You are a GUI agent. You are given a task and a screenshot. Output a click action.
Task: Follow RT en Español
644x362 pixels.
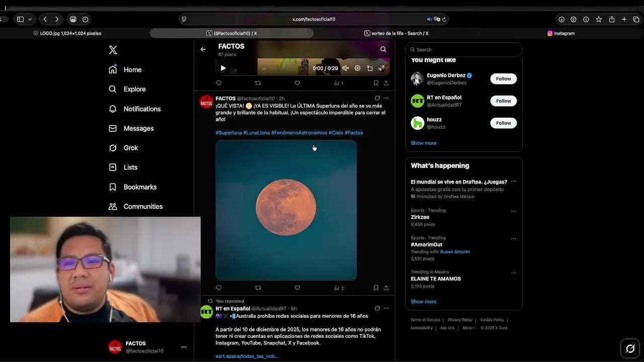[x=503, y=101]
